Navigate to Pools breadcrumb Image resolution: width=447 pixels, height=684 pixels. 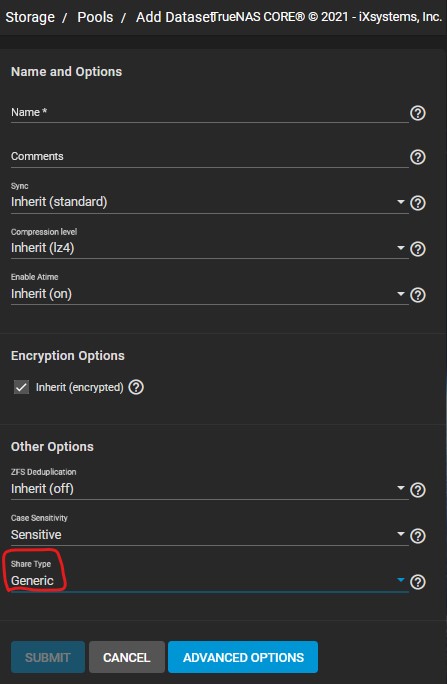95,17
